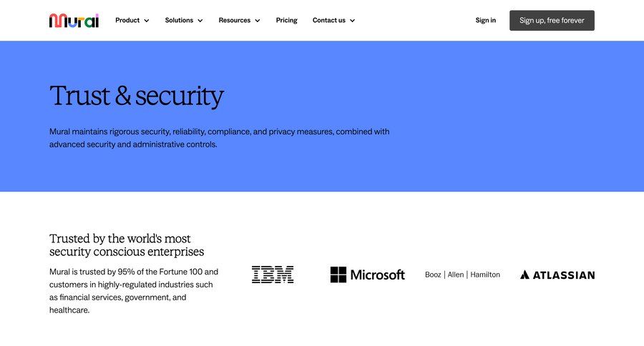Click the Trust & security heading

coord(137,96)
